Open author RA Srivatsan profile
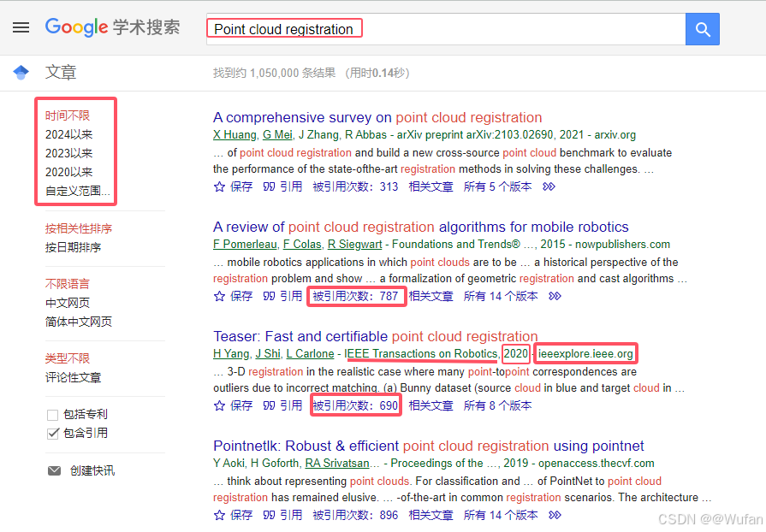 pyautogui.click(x=337, y=463)
